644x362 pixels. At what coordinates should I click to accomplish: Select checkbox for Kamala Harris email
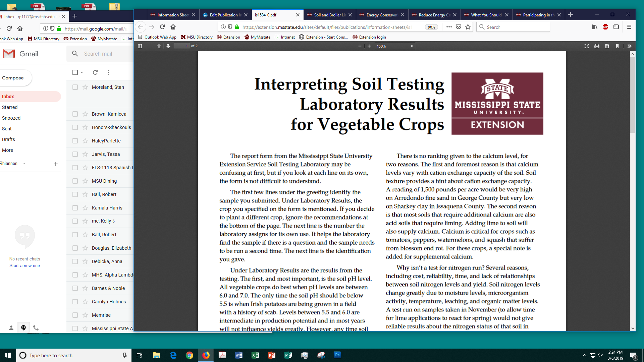point(75,208)
